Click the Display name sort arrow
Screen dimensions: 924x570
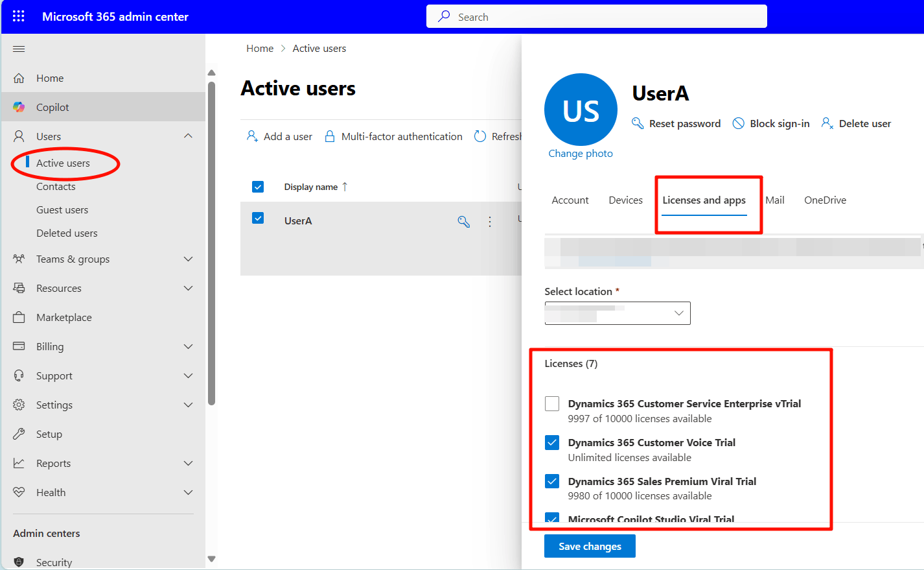pyautogui.click(x=345, y=187)
